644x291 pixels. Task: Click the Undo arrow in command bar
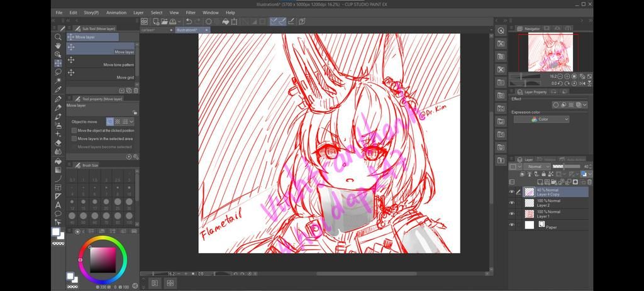tap(189, 21)
